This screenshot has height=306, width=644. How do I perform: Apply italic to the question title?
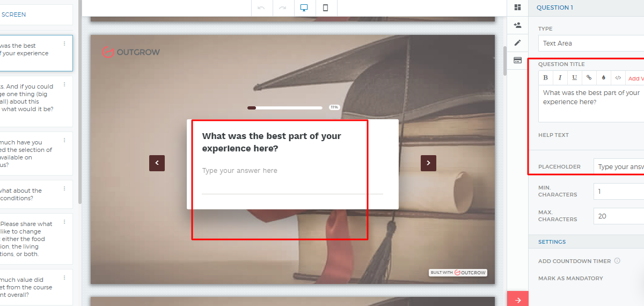click(x=560, y=78)
